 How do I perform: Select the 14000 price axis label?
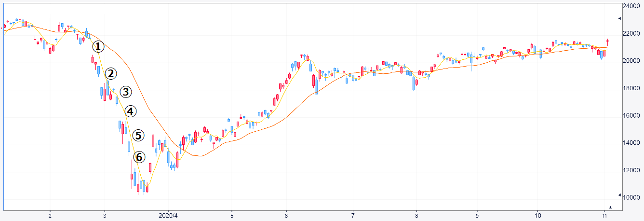tap(632, 143)
